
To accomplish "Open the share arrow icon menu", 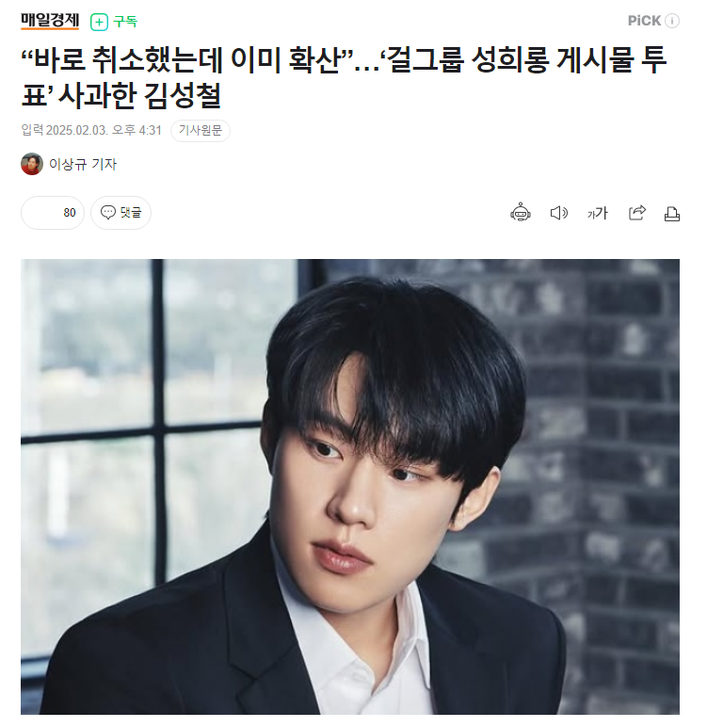I will (x=637, y=213).
